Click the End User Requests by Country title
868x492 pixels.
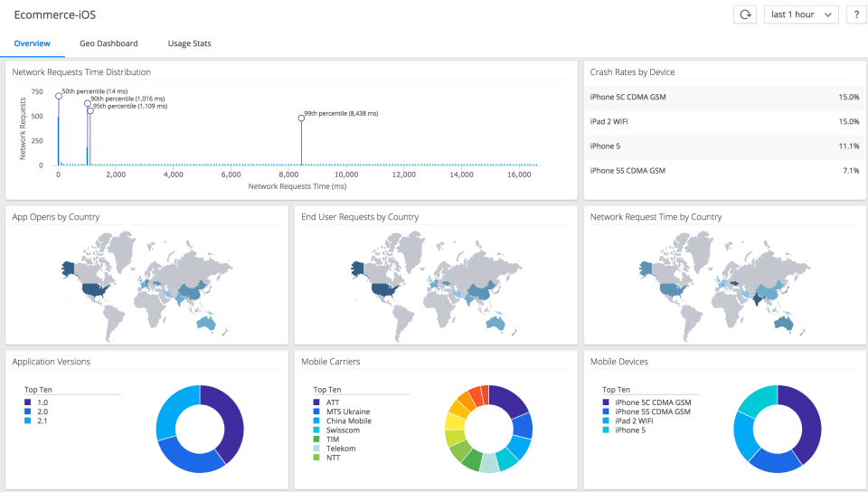point(360,217)
